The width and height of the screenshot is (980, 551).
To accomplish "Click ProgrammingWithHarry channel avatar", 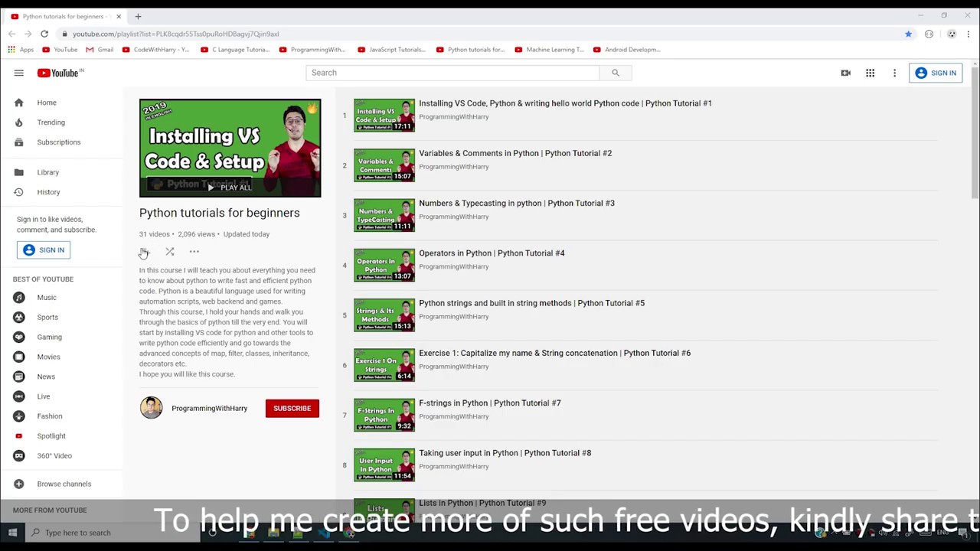I will point(151,408).
